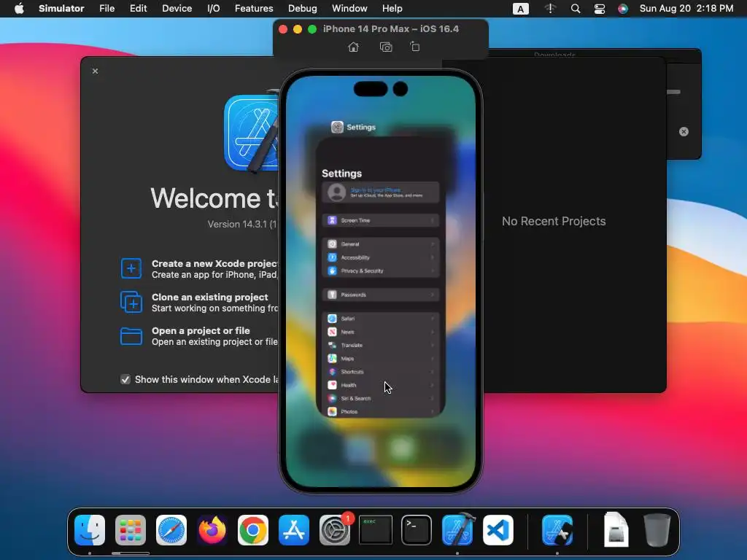Tap the Accessibility settings icon
Viewport: 747px width, 560px height.
[332, 257]
